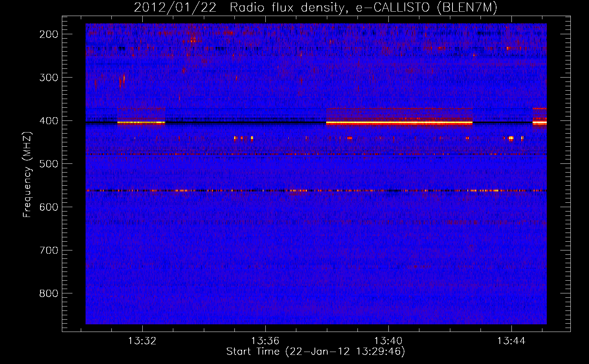Click the 'Frequency (MHZ)' axis label
This screenshot has height=364, width=589.
coord(27,175)
